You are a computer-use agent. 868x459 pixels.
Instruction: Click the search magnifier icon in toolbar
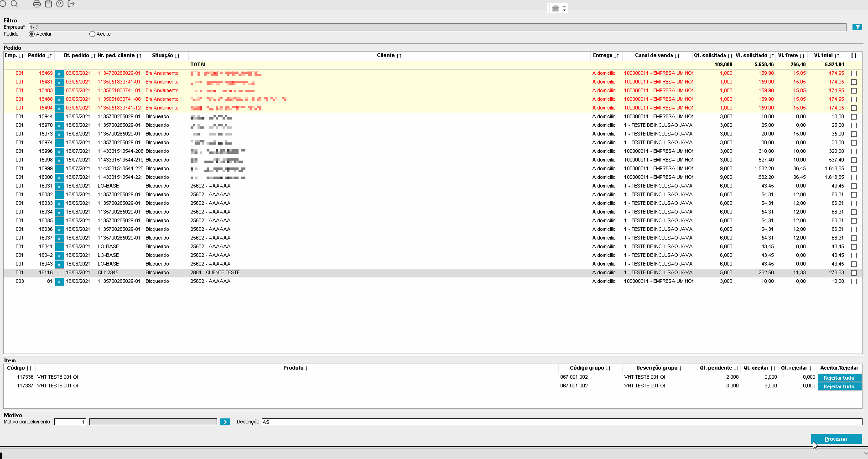click(14, 4)
